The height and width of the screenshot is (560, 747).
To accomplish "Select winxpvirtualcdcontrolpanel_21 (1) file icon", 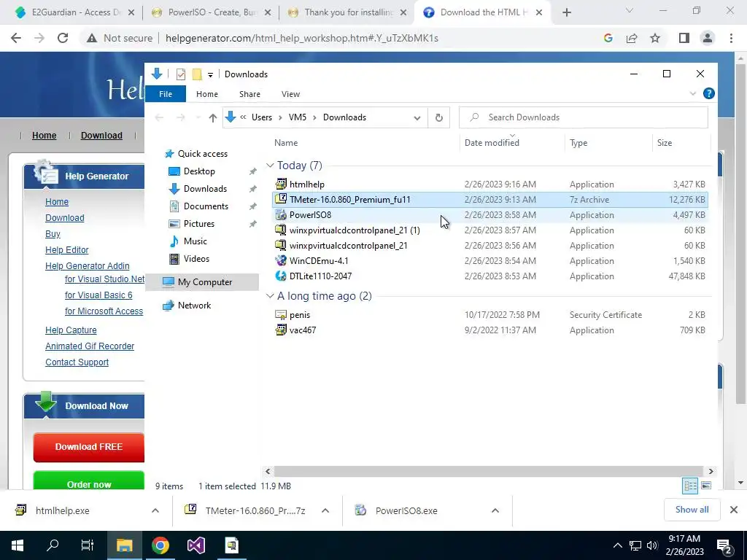I will [x=281, y=230].
